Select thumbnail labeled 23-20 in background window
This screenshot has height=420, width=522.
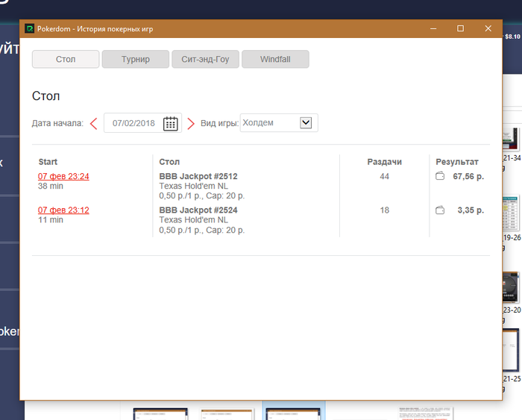512,287
